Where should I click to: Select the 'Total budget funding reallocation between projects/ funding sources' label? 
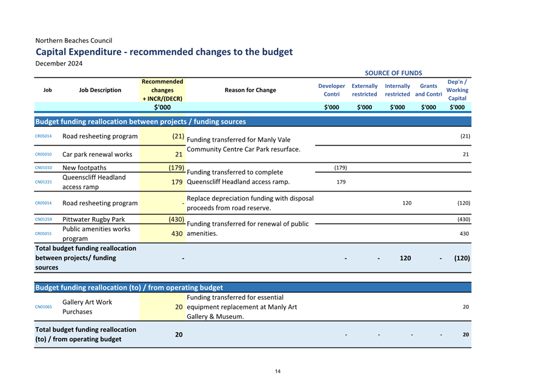point(85,258)
